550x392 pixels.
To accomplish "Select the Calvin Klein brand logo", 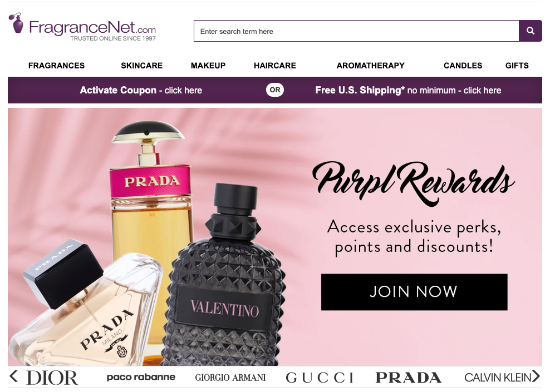I will [x=497, y=378].
